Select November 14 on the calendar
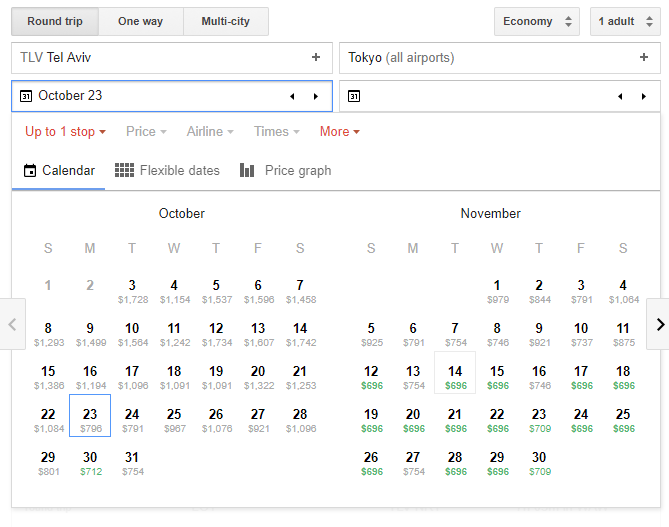This screenshot has height=527, width=669. point(455,377)
